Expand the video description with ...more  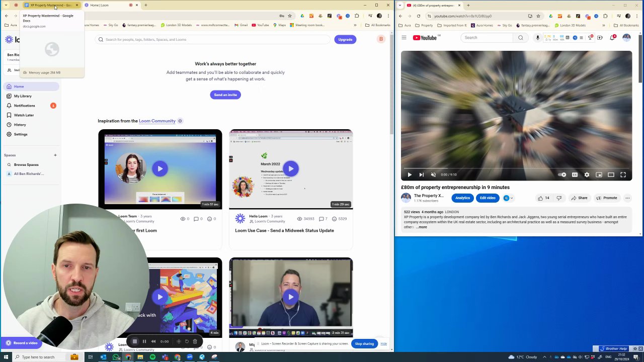pos(421,227)
